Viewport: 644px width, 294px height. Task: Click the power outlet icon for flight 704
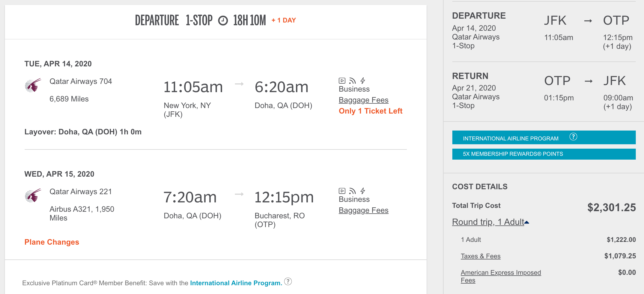tap(363, 81)
